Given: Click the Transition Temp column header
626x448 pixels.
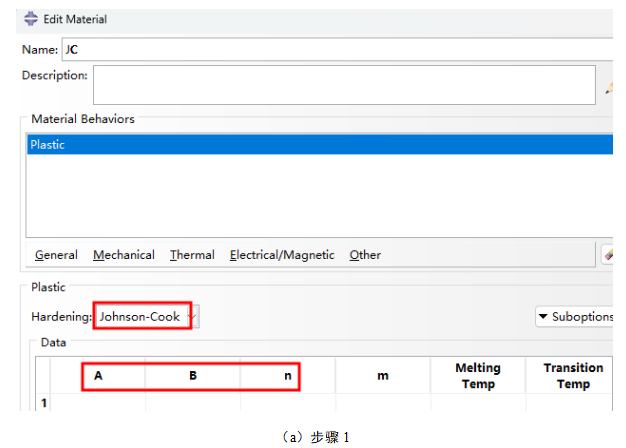Looking at the screenshot, I should pos(572,376).
